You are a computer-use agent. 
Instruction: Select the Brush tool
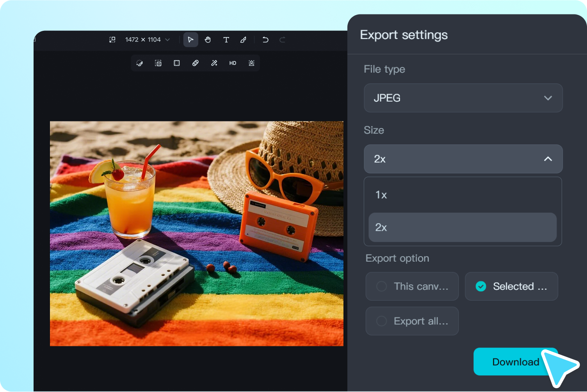pos(243,39)
